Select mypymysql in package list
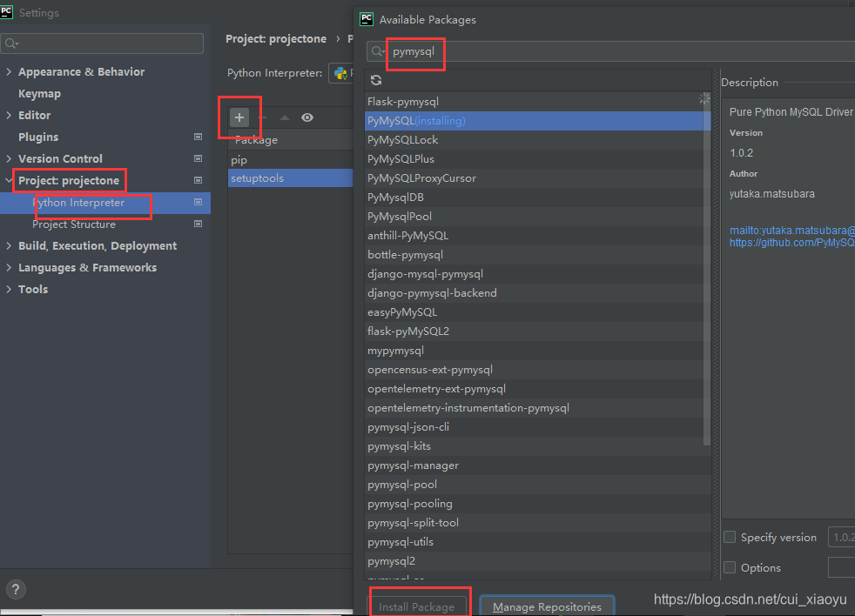 point(538,351)
